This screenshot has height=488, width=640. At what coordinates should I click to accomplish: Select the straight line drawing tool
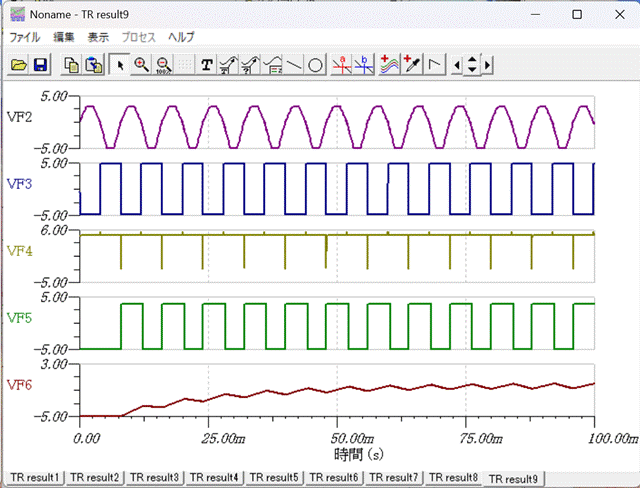(x=293, y=65)
